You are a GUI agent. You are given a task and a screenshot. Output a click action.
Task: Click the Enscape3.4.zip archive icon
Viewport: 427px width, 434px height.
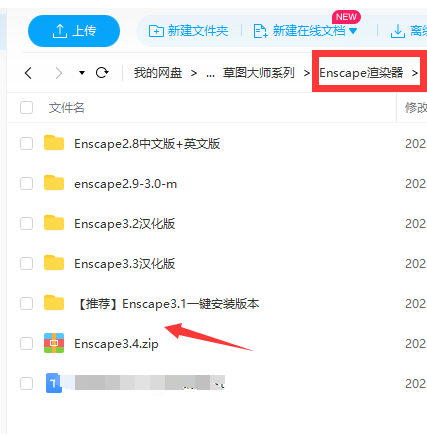click(x=54, y=343)
